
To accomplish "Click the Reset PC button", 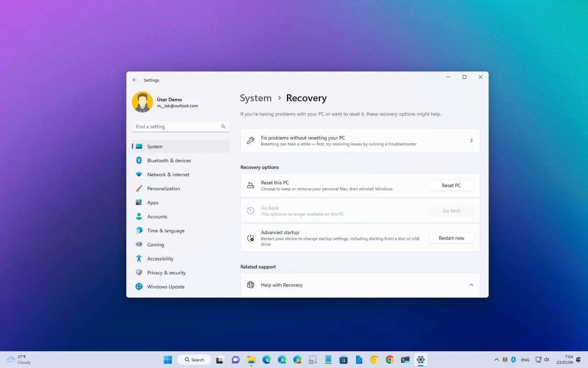I will click(451, 185).
